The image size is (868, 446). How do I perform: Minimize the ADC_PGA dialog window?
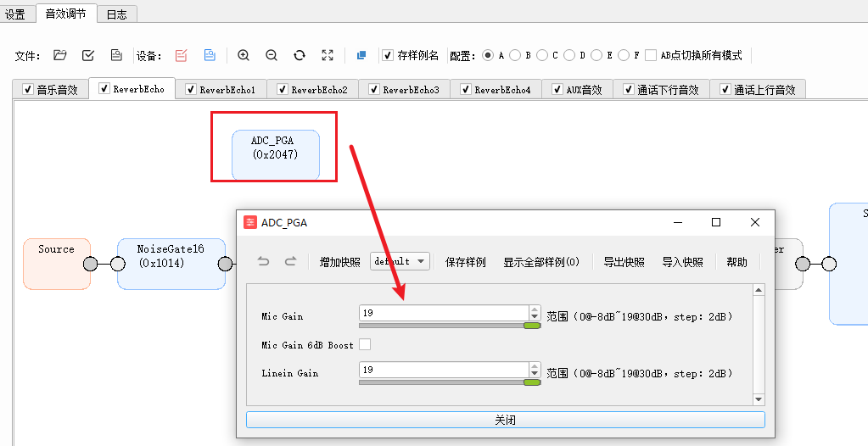[678, 222]
